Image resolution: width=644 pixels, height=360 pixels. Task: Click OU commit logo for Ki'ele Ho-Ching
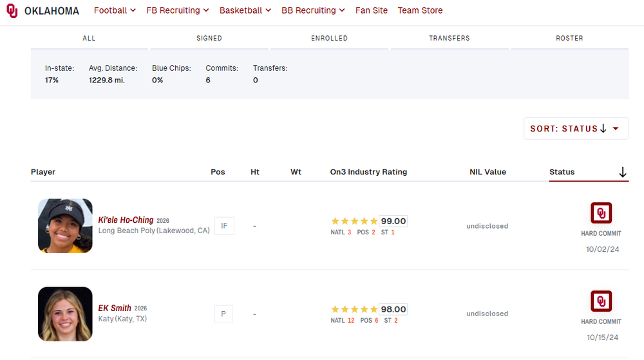pos(601,213)
